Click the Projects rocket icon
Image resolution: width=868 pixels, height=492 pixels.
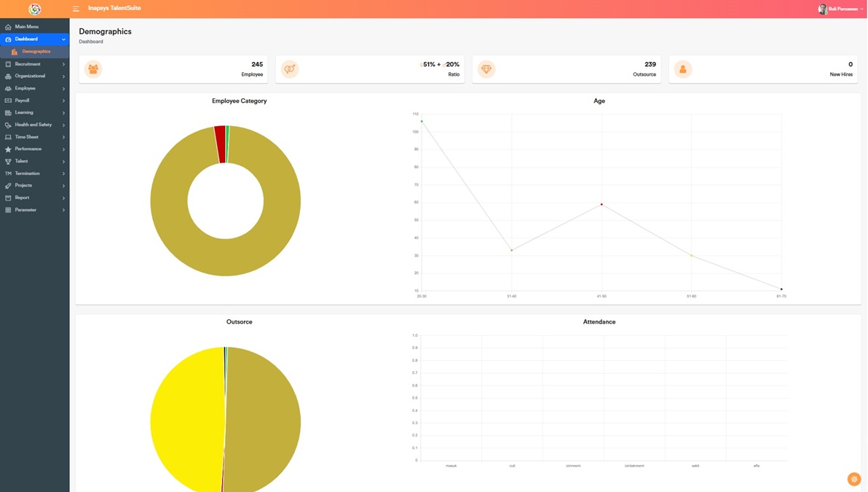click(x=8, y=186)
